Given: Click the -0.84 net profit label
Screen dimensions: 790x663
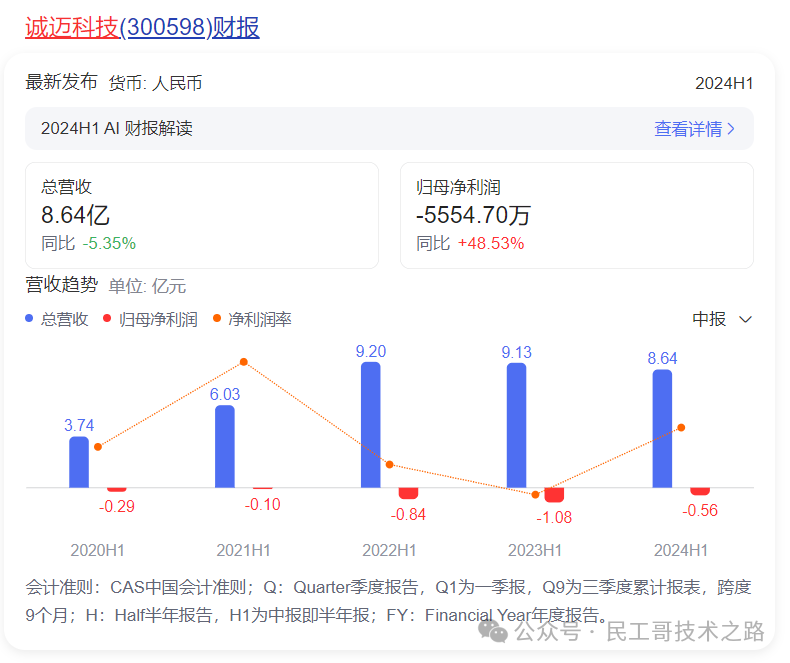Looking at the screenshot, I should point(408,514).
